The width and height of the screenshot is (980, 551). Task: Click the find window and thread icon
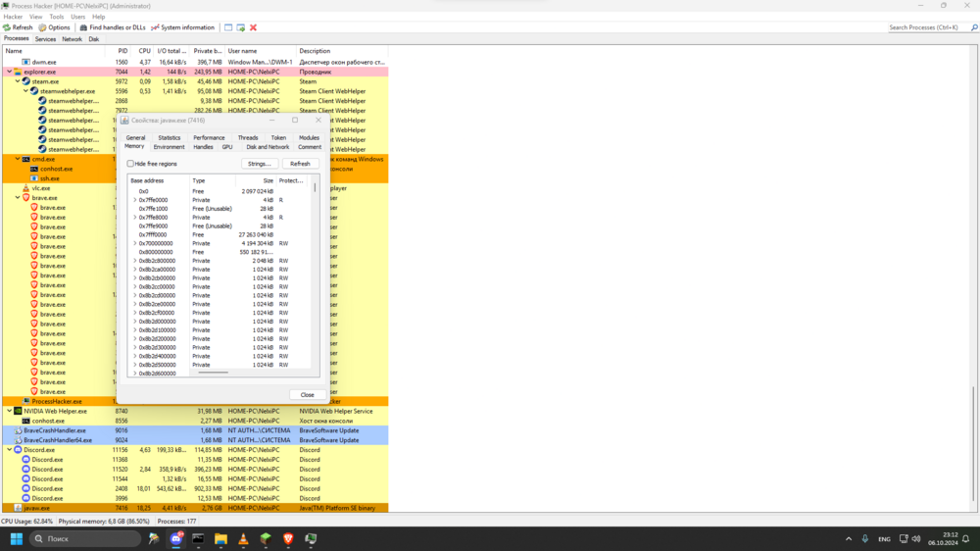[x=241, y=27]
